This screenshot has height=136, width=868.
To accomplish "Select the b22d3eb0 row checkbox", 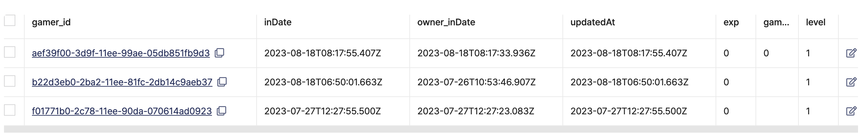I will click(x=10, y=81).
